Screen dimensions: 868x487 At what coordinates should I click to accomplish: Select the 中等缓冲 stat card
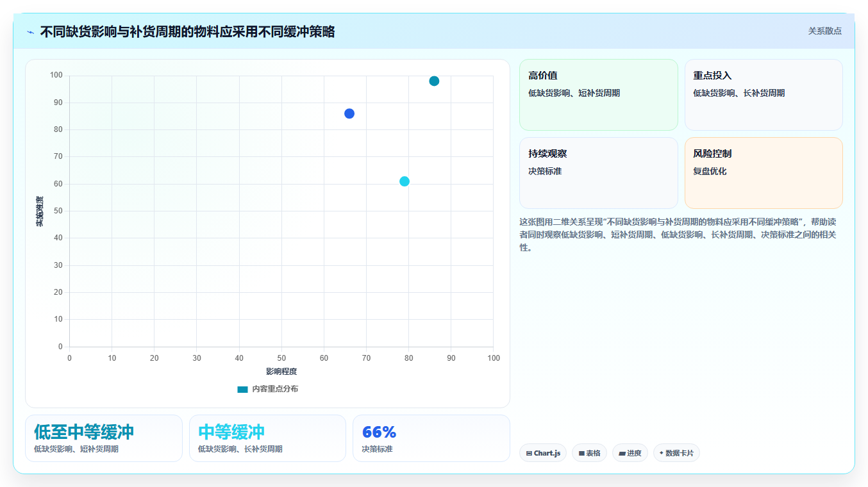click(267, 438)
